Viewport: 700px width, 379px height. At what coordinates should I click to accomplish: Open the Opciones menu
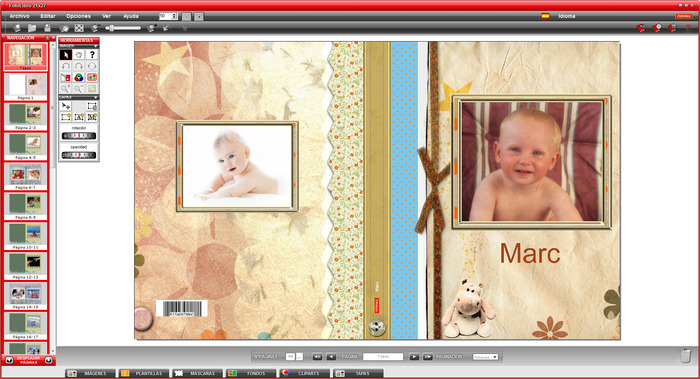click(x=79, y=16)
